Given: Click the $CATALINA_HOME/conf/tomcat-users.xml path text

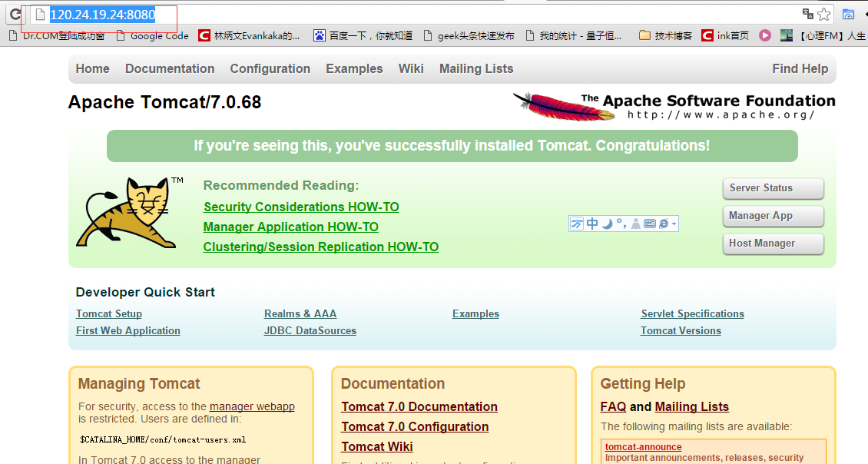Looking at the screenshot, I should [163, 439].
